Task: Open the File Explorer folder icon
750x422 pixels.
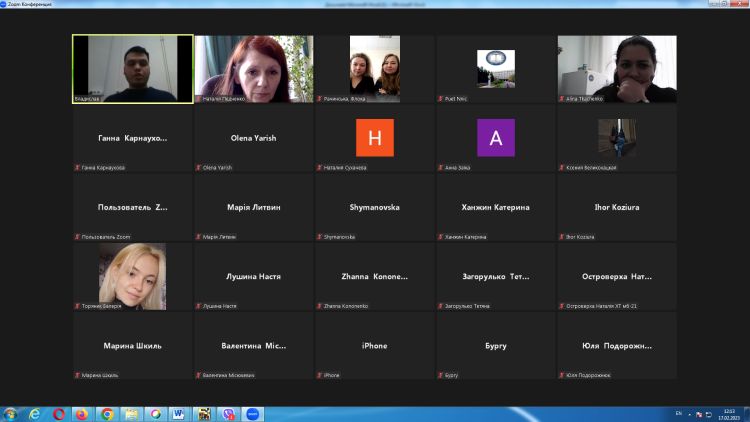Action: pyautogui.click(x=131, y=413)
